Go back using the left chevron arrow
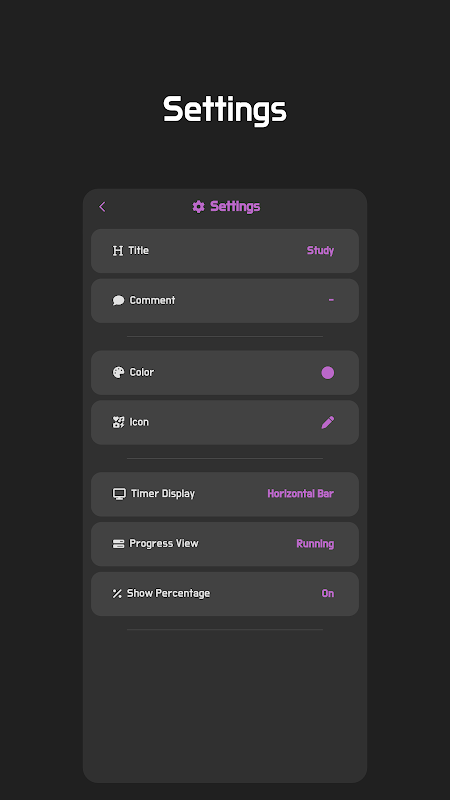The image size is (450, 800). (102, 207)
